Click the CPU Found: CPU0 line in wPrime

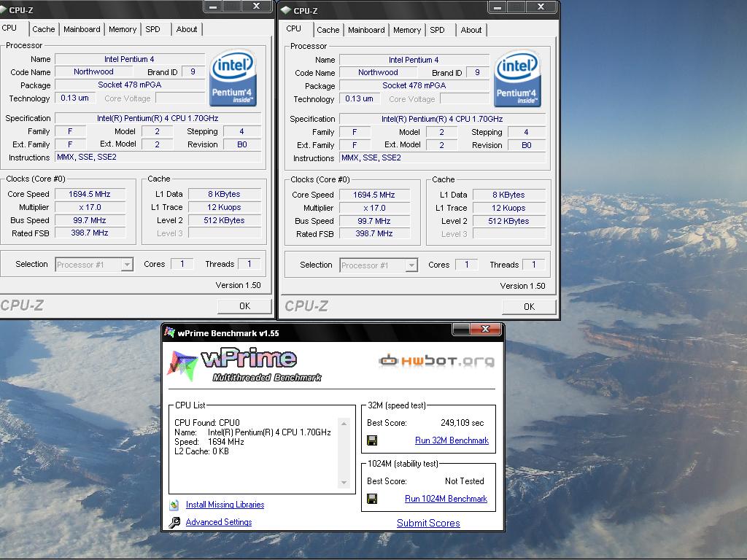coord(206,423)
